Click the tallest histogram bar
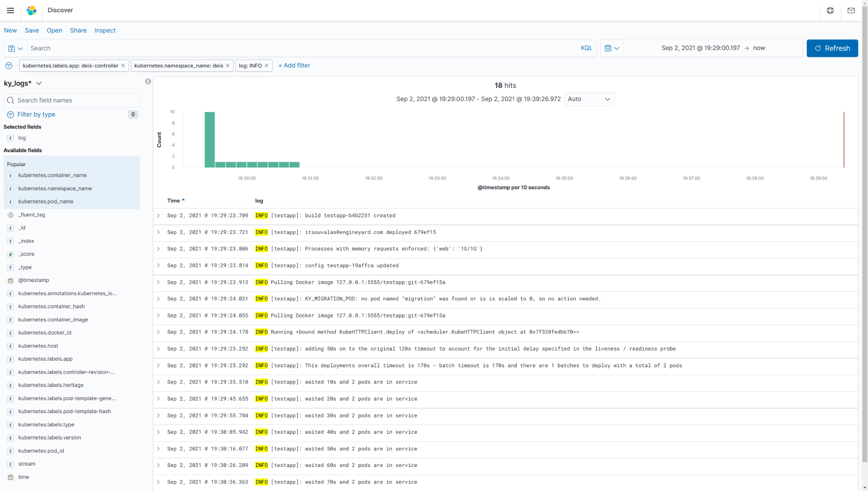 (210, 139)
